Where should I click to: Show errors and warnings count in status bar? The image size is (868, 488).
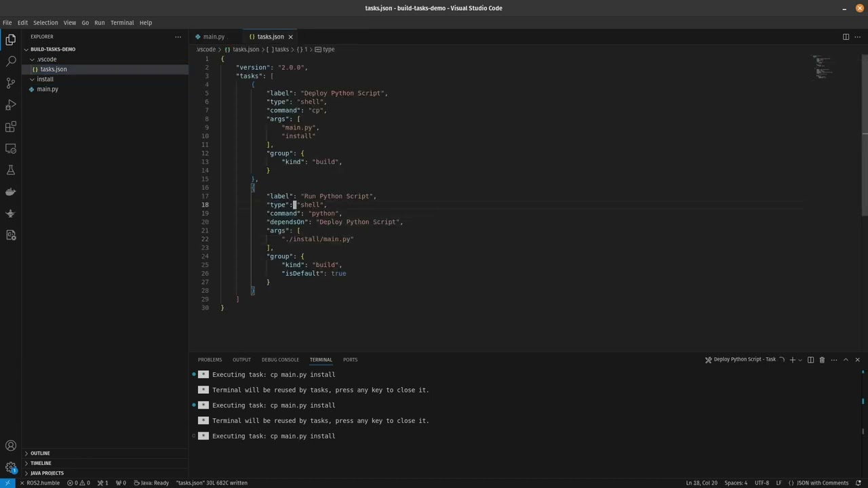pyautogui.click(x=78, y=483)
